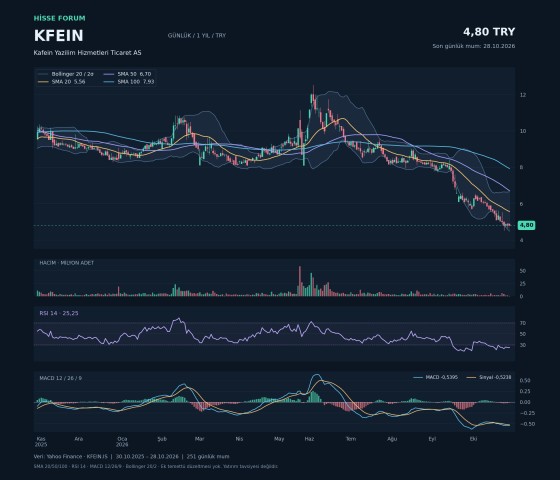Click the Eyl month axis label
Viewport: 560px width, 480px height.
[x=432, y=439]
